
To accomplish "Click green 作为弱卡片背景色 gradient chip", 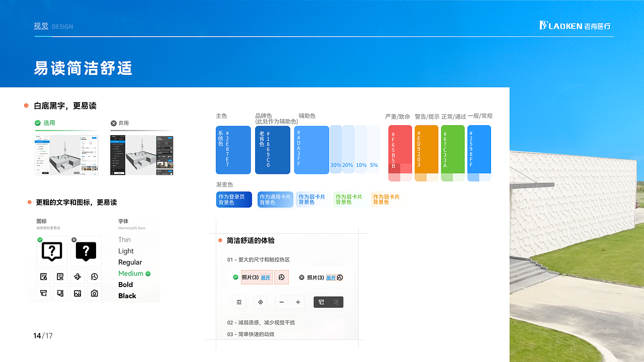I will (x=350, y=200).
